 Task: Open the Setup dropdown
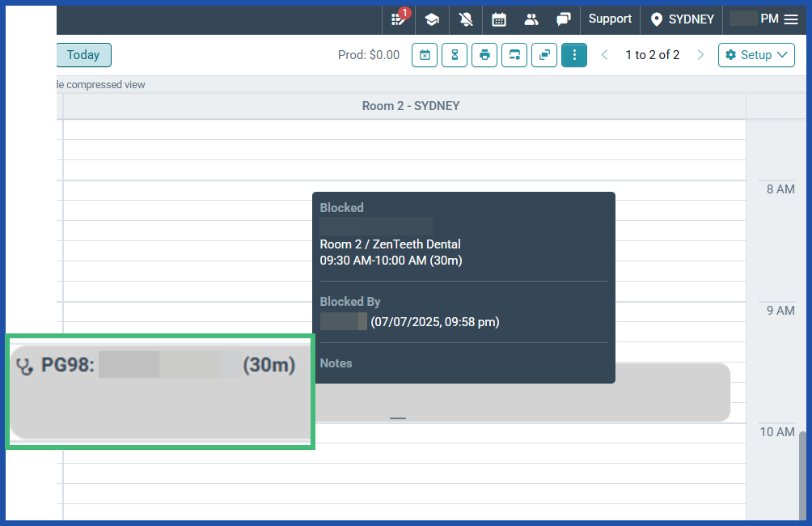click(756, 55)
